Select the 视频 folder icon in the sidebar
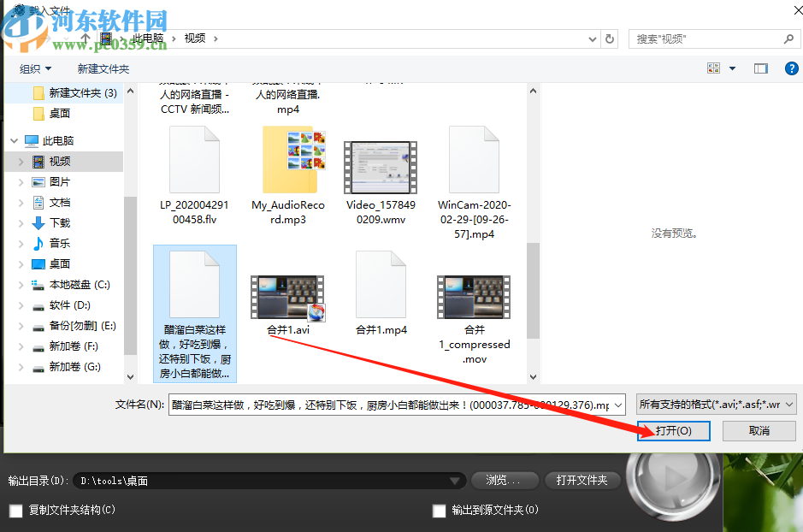The height and width of the screenshot is (532, 803). coord(38,162)
